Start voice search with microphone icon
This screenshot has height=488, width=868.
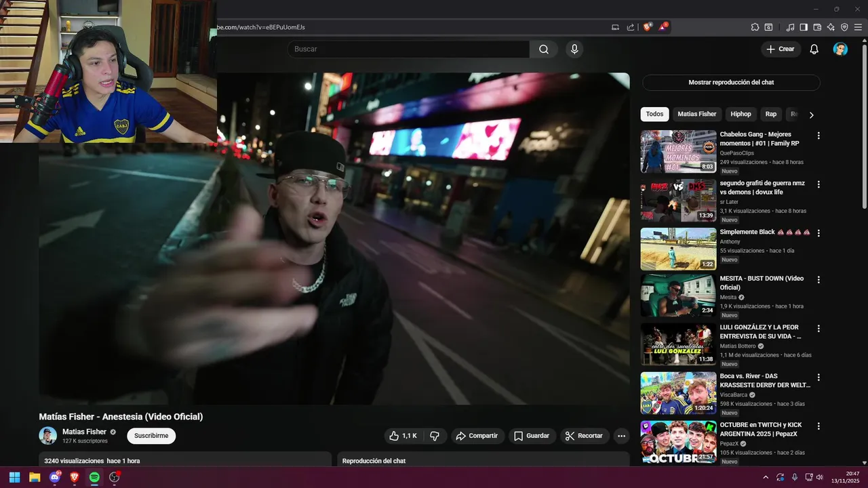click(574, 49)
